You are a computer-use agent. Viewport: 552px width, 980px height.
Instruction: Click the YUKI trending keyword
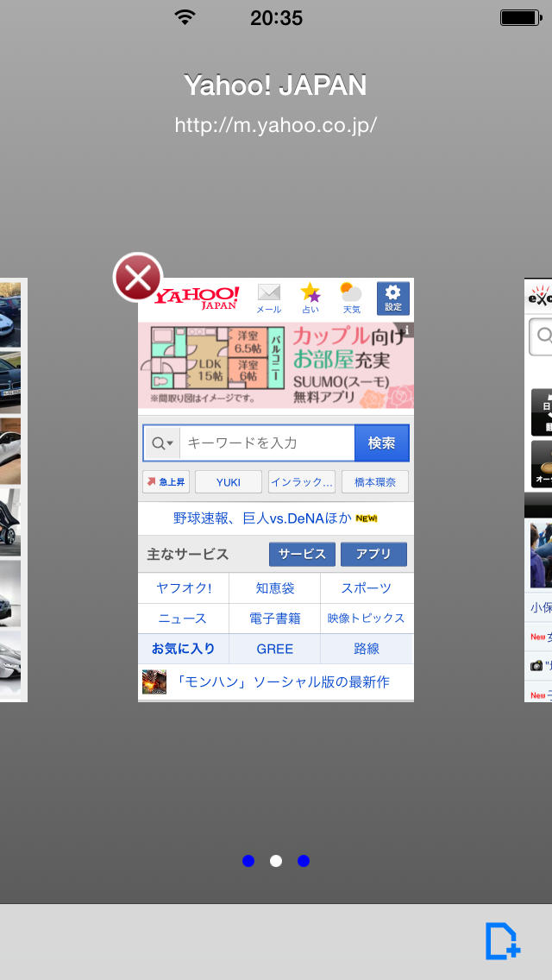(229, 482)
